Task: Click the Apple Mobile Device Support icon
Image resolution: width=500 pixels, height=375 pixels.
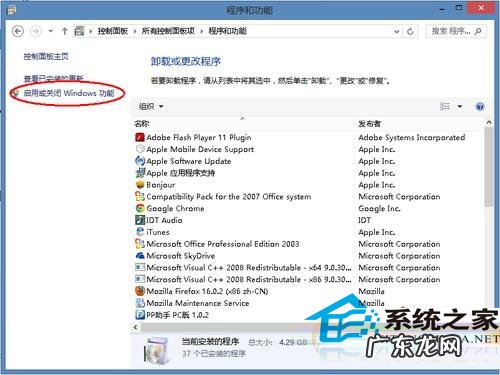Action: point(140,149)
